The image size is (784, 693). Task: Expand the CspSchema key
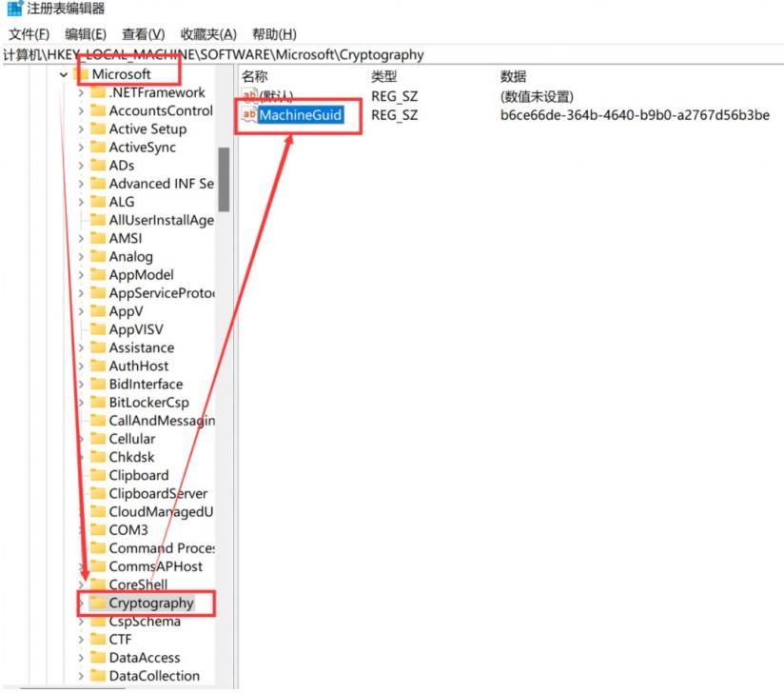point(81,622)
